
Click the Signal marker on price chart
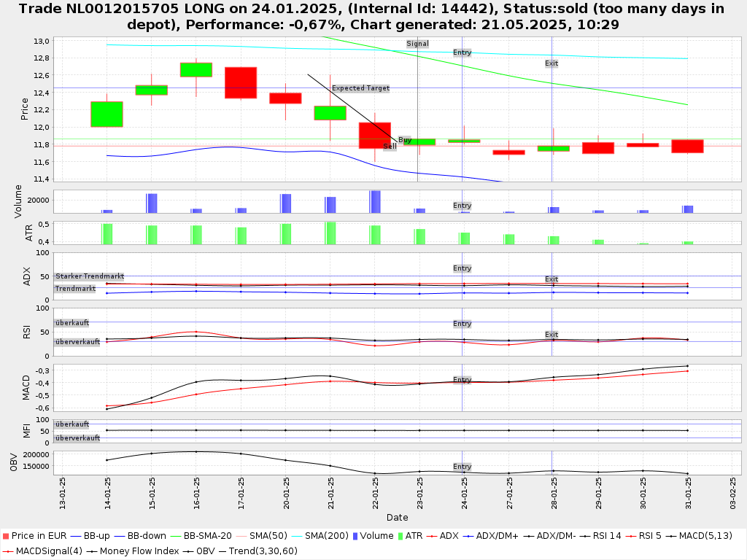pos(417,44)
